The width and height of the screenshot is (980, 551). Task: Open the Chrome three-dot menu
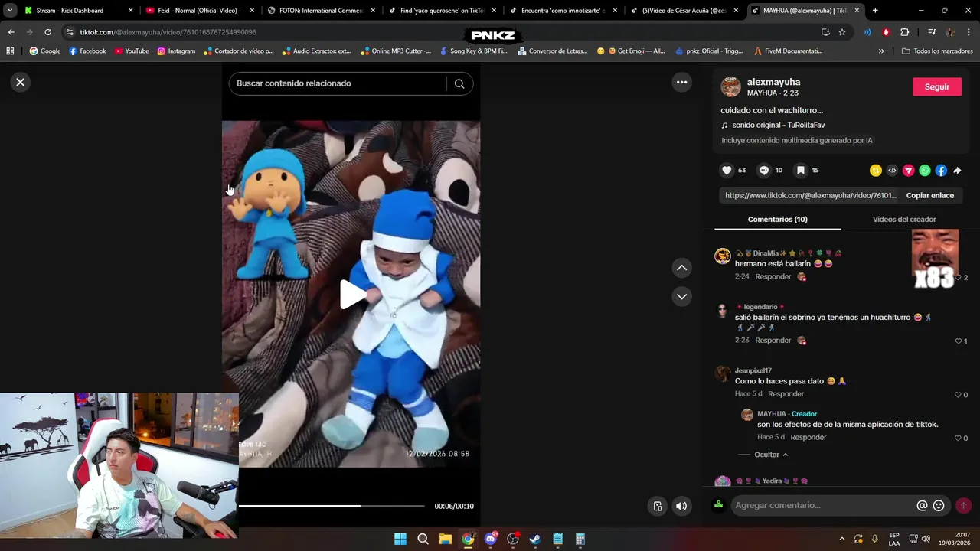(969, 32)
